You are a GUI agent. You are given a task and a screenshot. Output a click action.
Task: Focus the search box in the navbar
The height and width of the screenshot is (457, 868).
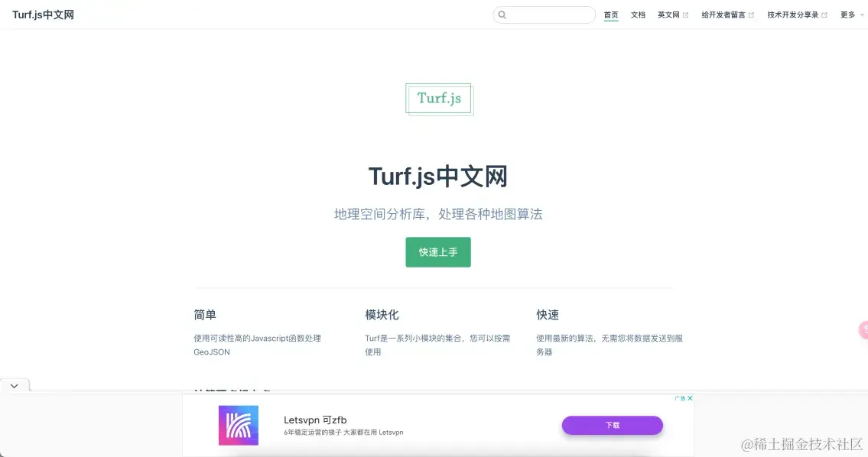545,15
